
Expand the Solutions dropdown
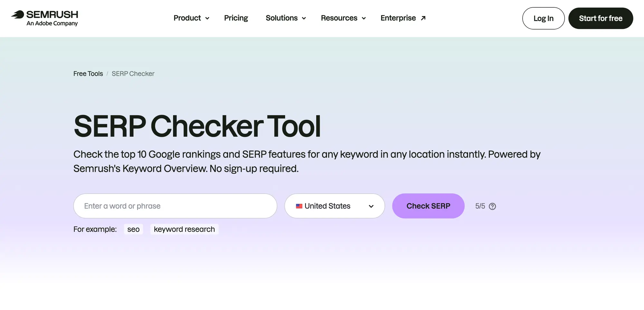point(286,18)
